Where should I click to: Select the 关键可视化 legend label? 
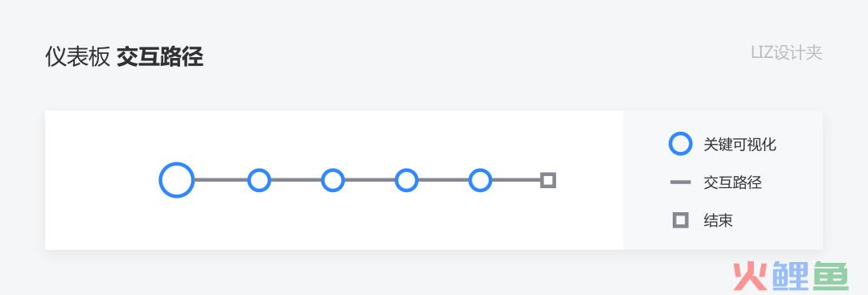[740, 145]
